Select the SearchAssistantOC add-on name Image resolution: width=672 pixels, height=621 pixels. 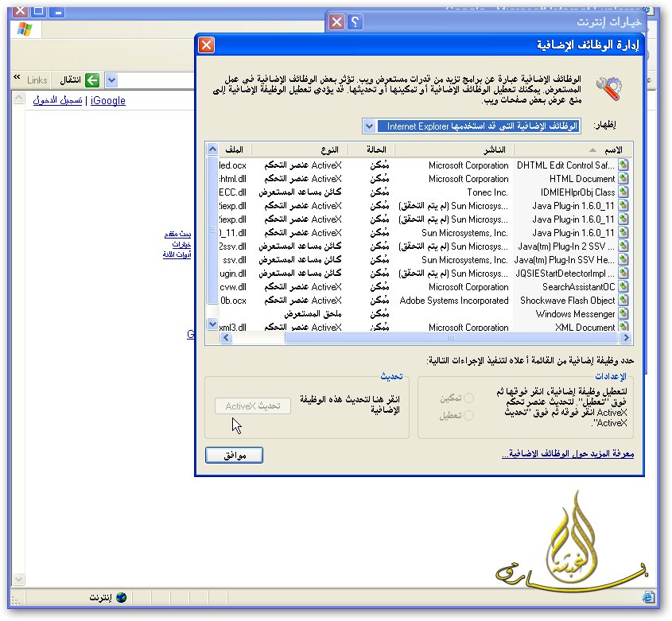[x=579, y=287]
